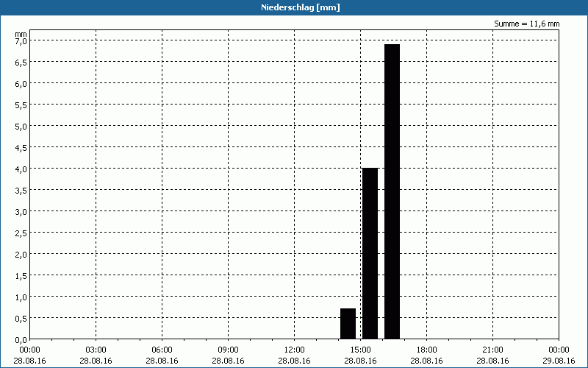This screenshot has height=368, width=588.
Task: Click the Summe = 11,6 mm total label
Action: coord(526,24)
